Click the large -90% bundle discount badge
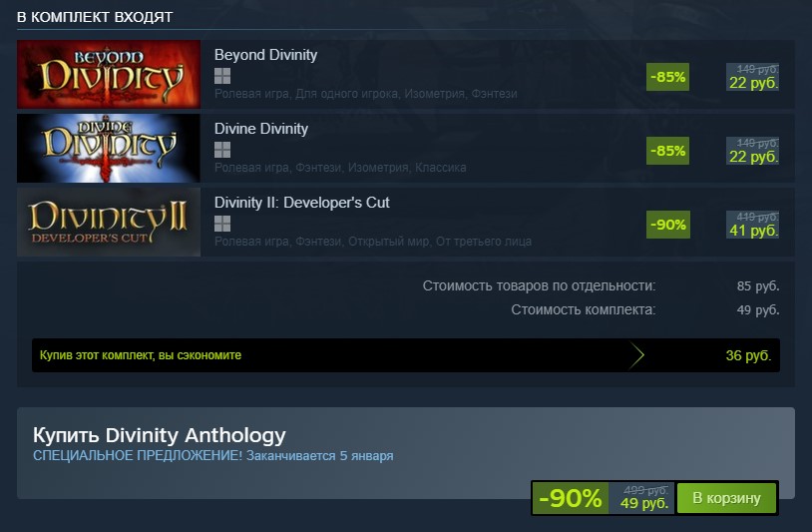Screen dimensions: 812x532 [x=571, y=498]
